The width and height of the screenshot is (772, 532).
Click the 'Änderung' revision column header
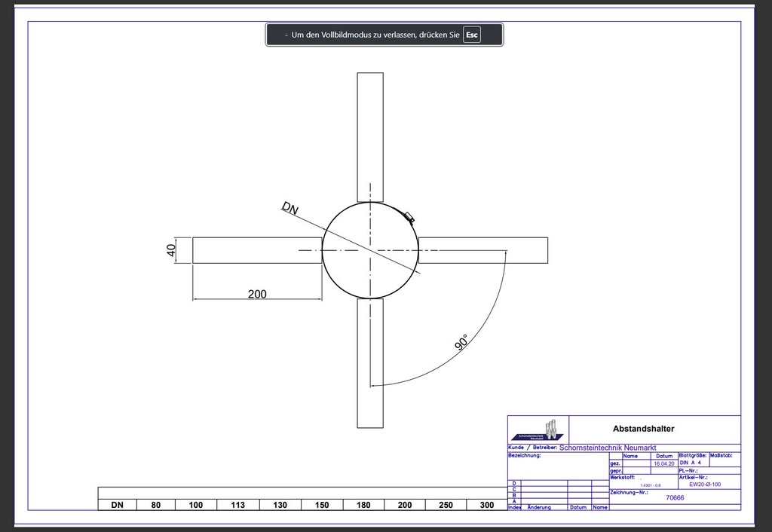pos(539,507)
